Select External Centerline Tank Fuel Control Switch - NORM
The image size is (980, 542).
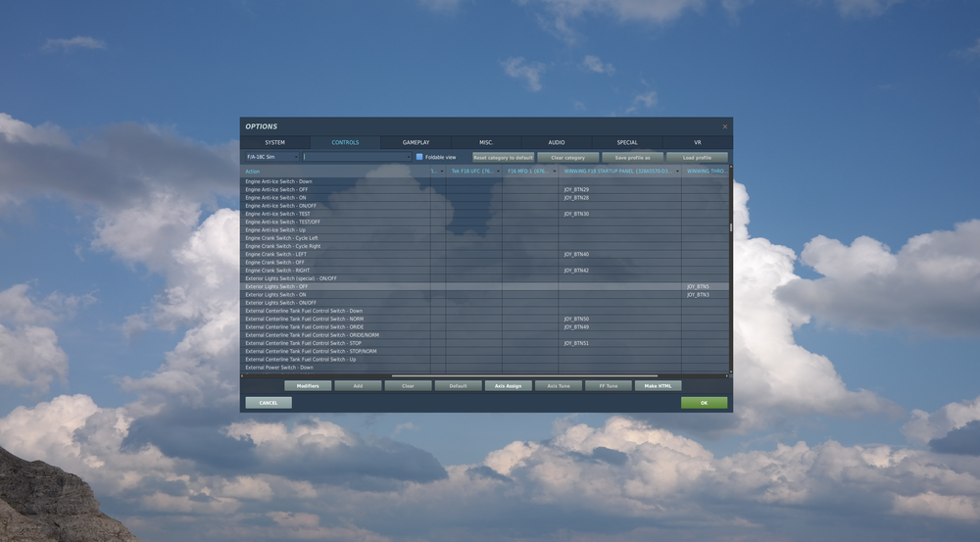485,319
